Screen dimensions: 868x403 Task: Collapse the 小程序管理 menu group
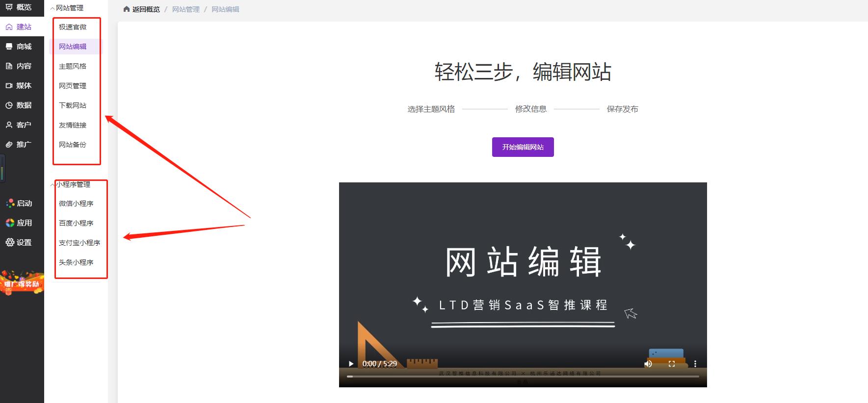(53, 185)
